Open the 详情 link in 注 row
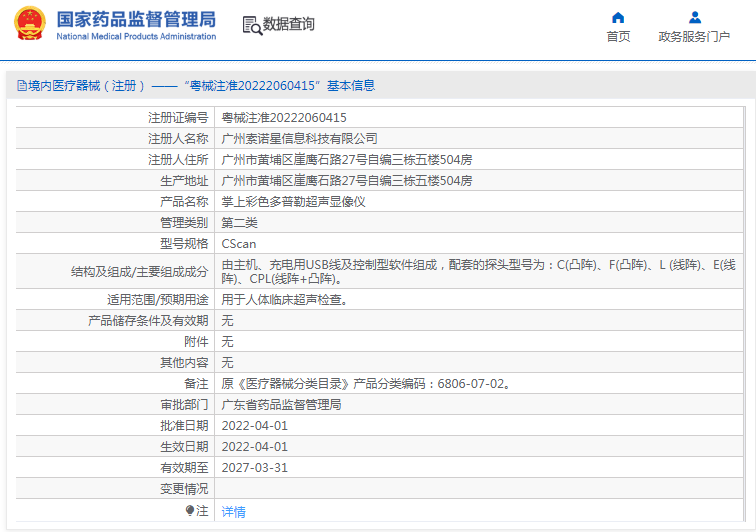This screenshot has width=756, height=532. click(x=233, y=512)
